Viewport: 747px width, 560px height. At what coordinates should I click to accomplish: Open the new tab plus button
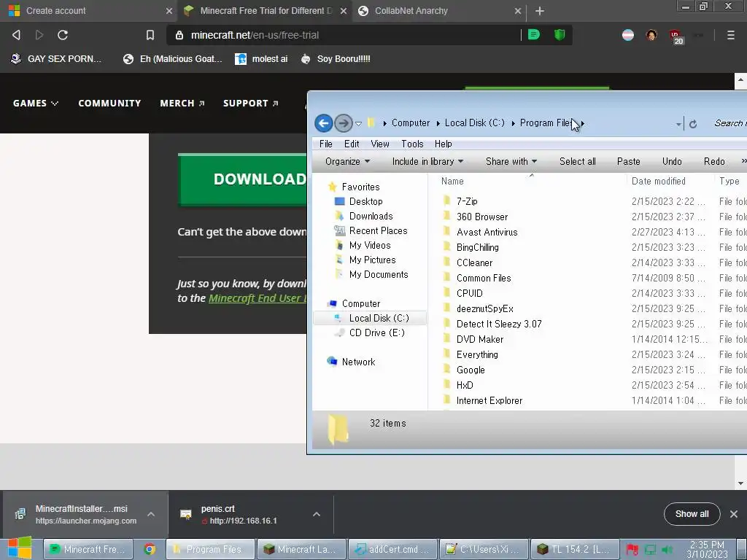[x=539, y=10]
